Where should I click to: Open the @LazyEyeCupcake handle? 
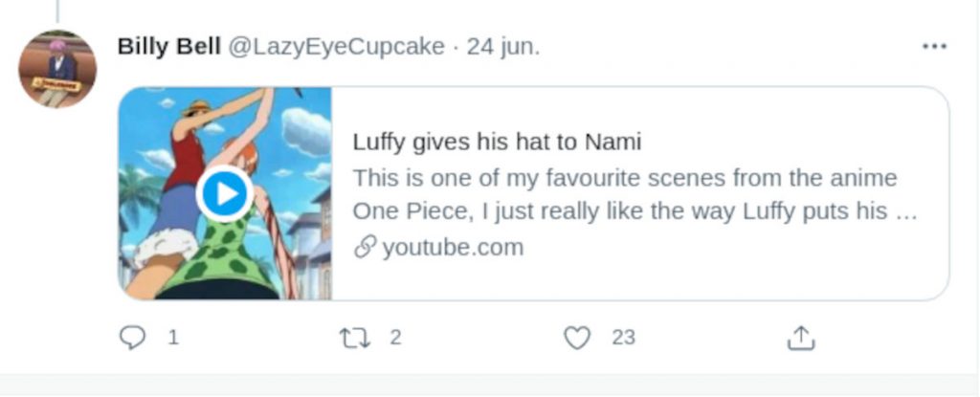tap(335, 47)
